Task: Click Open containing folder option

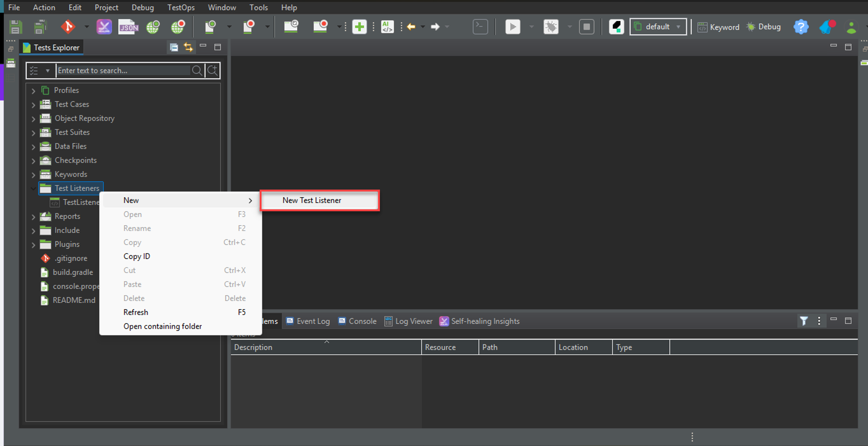Action: (x=162, y=326)
